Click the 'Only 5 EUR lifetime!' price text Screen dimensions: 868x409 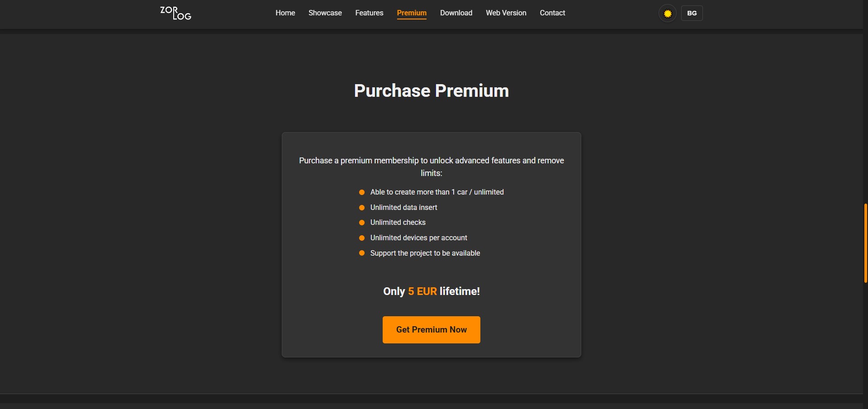click(x=431, y=291)
